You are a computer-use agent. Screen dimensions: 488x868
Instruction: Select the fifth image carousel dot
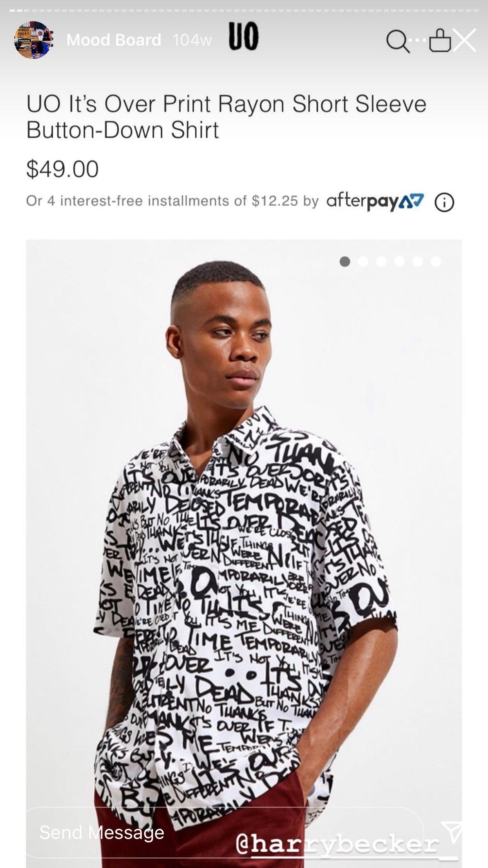point(418,262)
